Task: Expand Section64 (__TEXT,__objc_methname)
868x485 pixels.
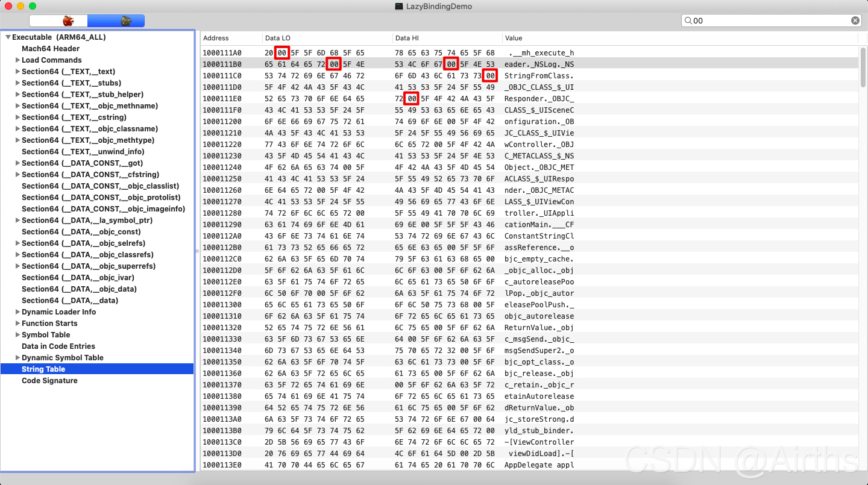Action: coord(17,106)
